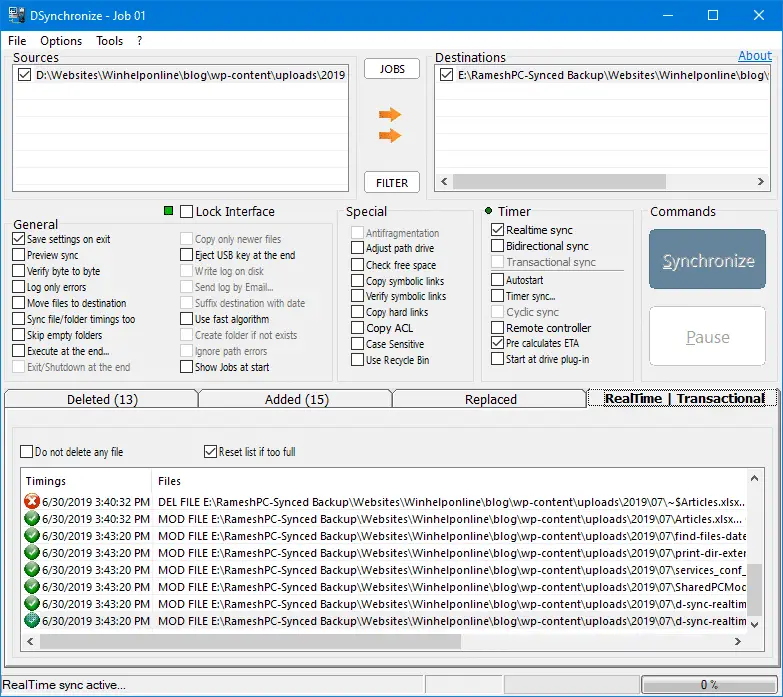Check Case Sensitive option
Screen dimensions: 783x697
point(357,344)
